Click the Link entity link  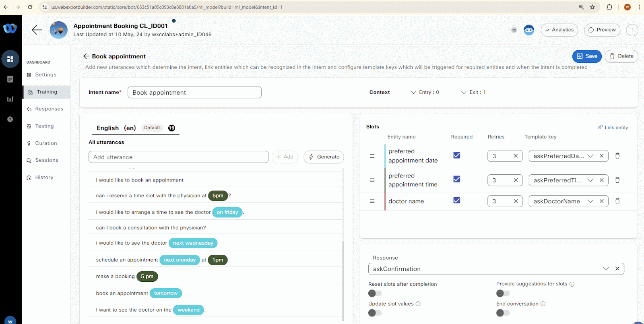(x=613, y=128)
